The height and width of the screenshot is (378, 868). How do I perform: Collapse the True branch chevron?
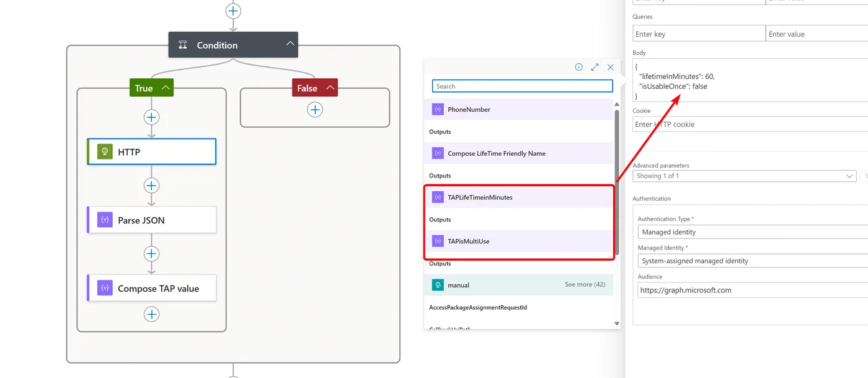165,88
